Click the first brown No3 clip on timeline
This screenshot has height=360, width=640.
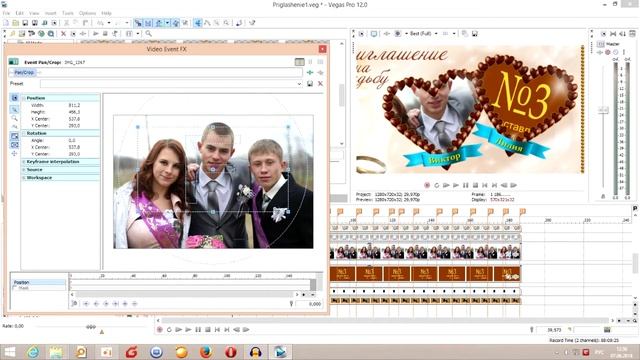point(342,273)
